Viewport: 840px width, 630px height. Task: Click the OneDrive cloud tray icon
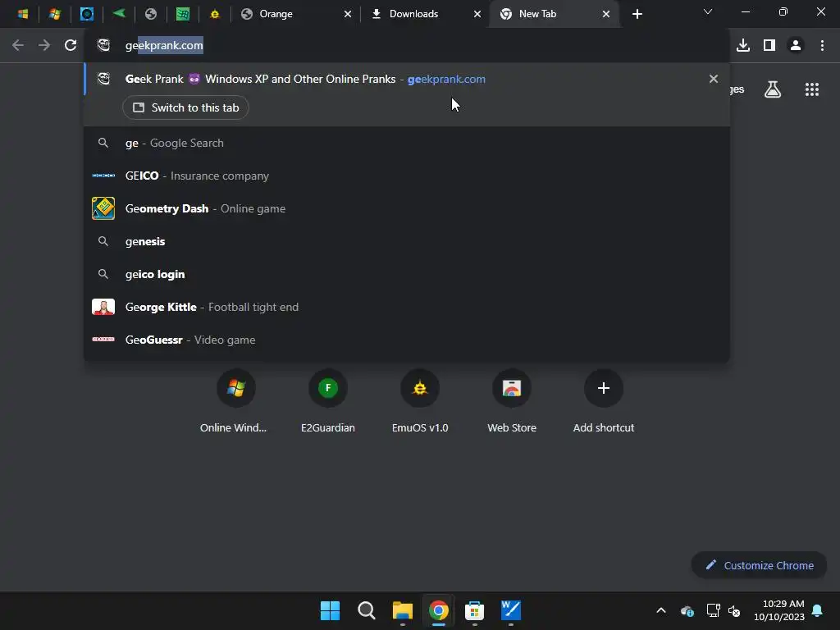[x=687, y=610]
